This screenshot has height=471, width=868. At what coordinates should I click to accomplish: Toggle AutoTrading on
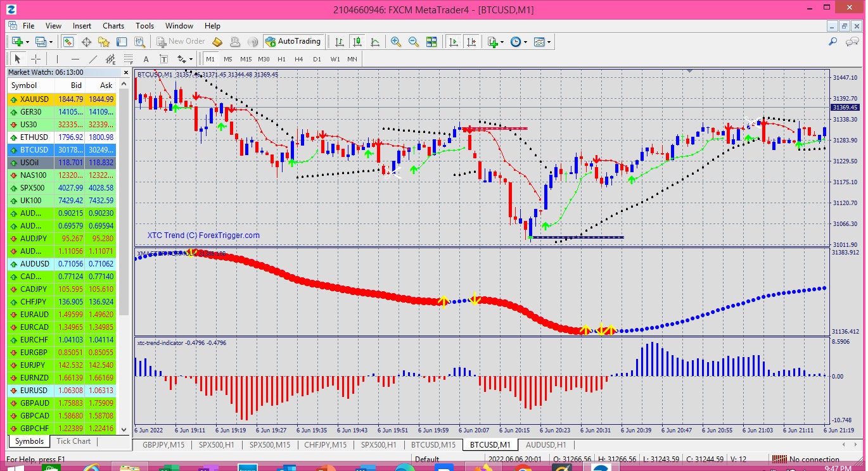(x=294, y=42)
